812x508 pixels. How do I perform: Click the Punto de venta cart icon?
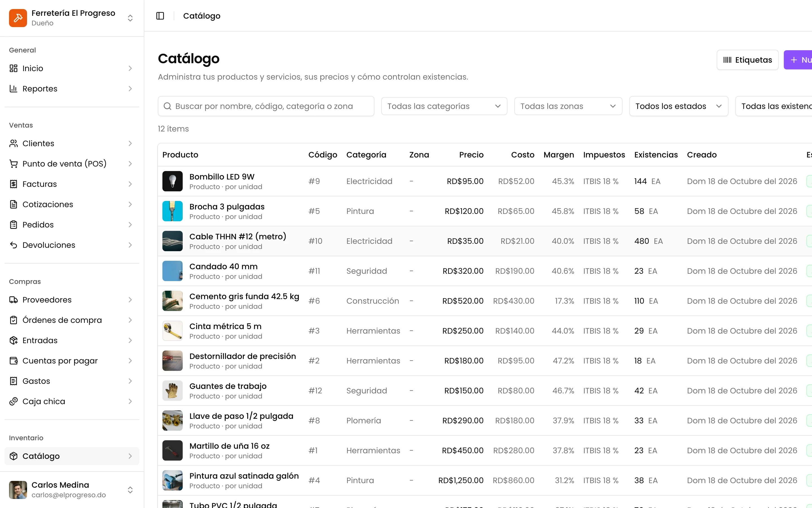(14, 164)
